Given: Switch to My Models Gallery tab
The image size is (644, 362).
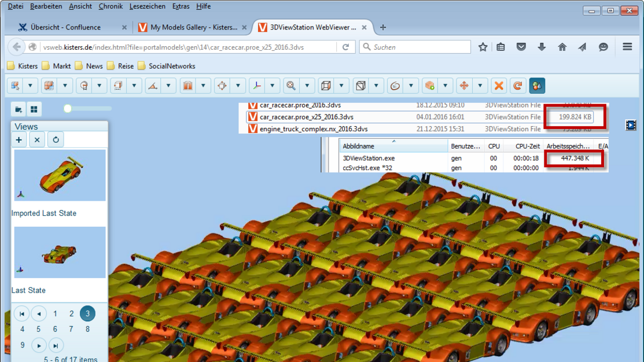Looking at the screenshot, I should (193, 28).
